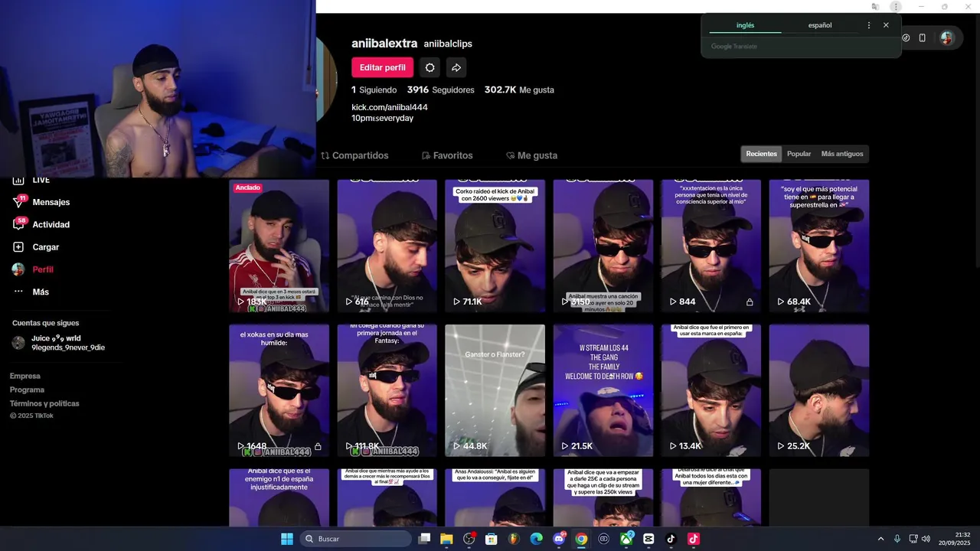Open Task View in taskbar
The width and height of the screenshot is (980, 551).
click(x=424, y=539)
